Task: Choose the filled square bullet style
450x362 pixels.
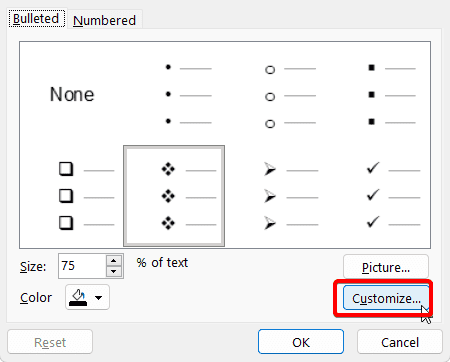Action: [378, 94]
